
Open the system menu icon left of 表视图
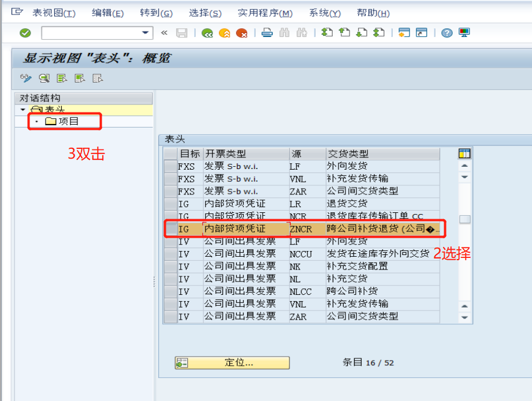(17, 12)
